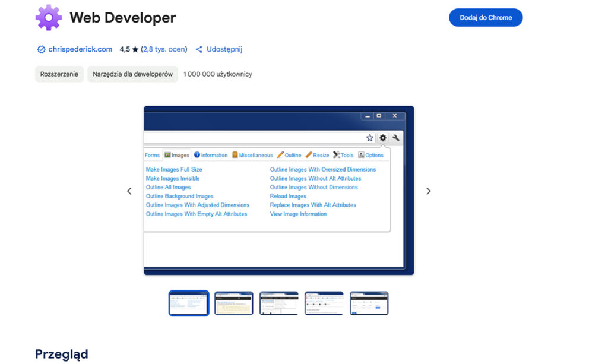Screen dimensions: 608x364
Task: Click the Przegląd section heading
Action: [62, 354]
